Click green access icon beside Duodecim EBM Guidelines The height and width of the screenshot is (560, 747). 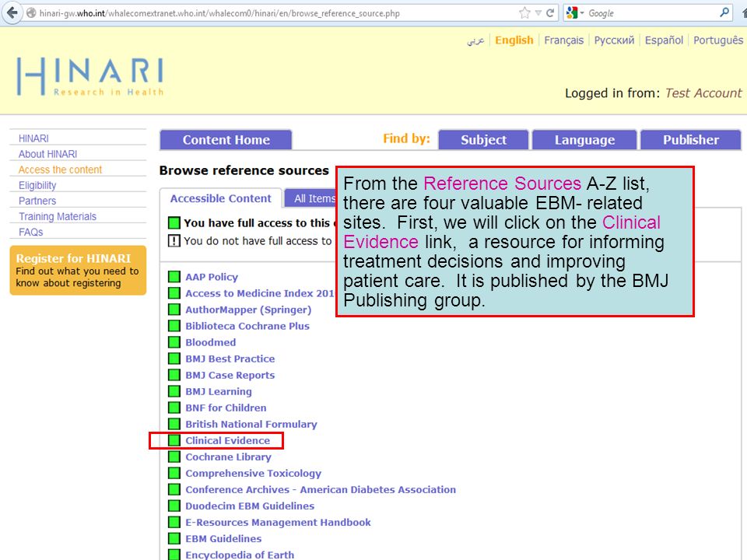click(174, 506)
